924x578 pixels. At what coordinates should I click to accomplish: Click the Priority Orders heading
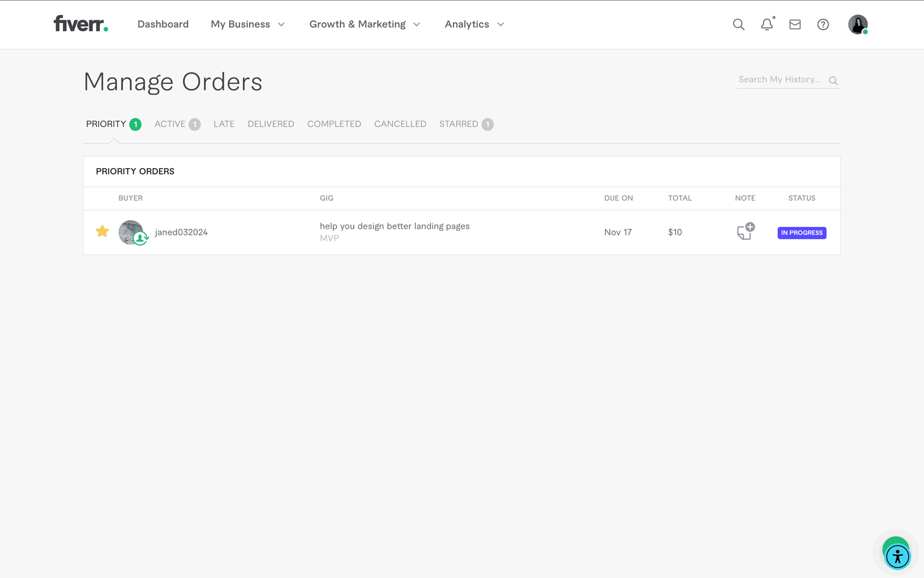click(x=135, y=171)
